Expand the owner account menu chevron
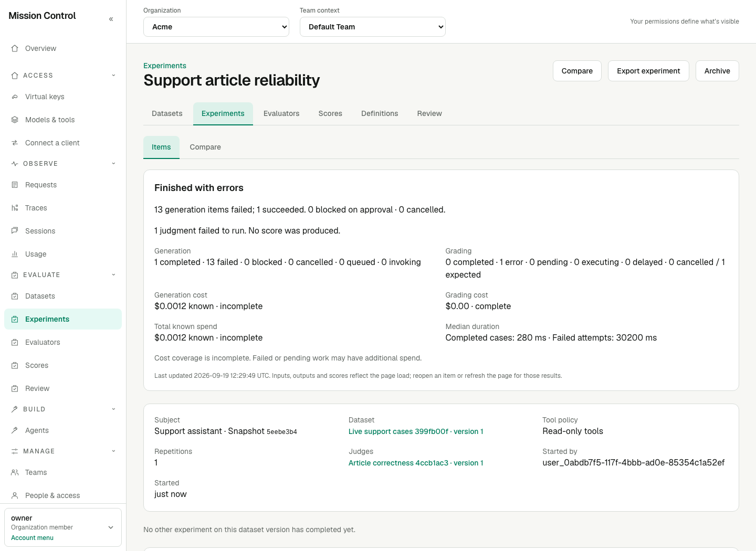This screenshot has height=551, width=756. 111,527
